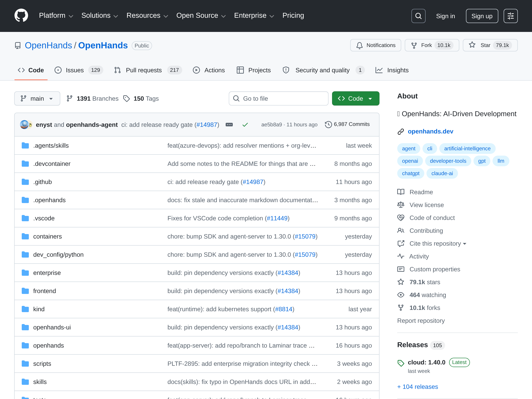
Task: Switch to the Insights tab
Action: point(392,70)
